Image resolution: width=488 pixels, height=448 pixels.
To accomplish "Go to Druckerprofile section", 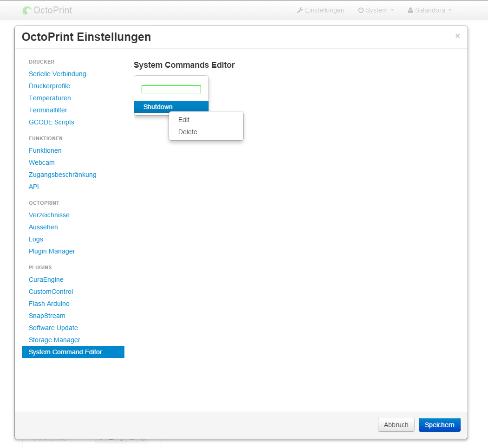I will coord(49,86).
